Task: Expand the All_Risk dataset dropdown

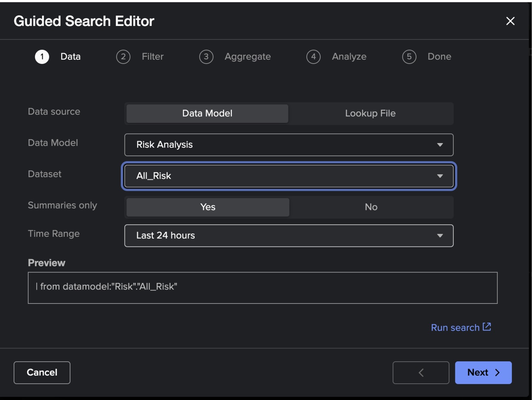Action: point(289,176)
